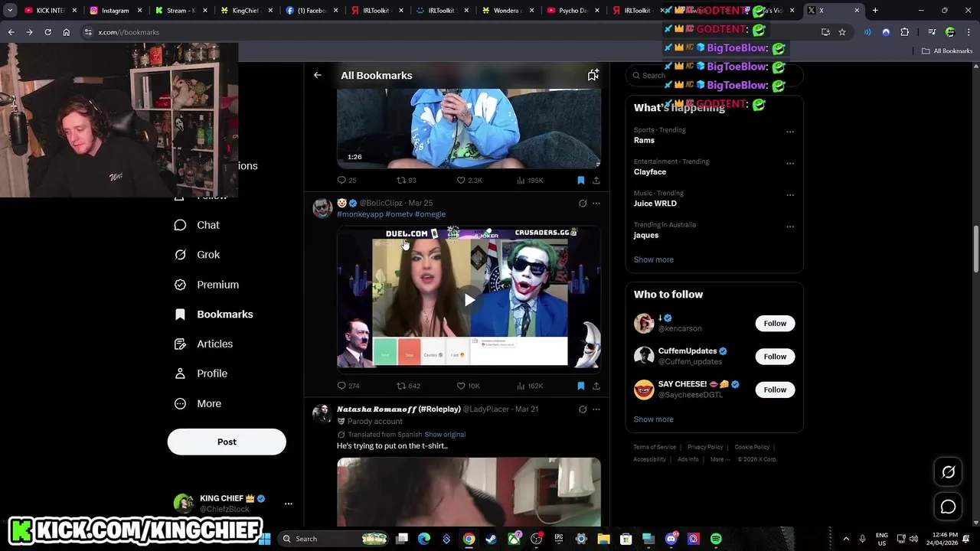Open more options on Natasha Romanoff post
The width and height of the screenshot is (980, 551).
pos(596,409)
